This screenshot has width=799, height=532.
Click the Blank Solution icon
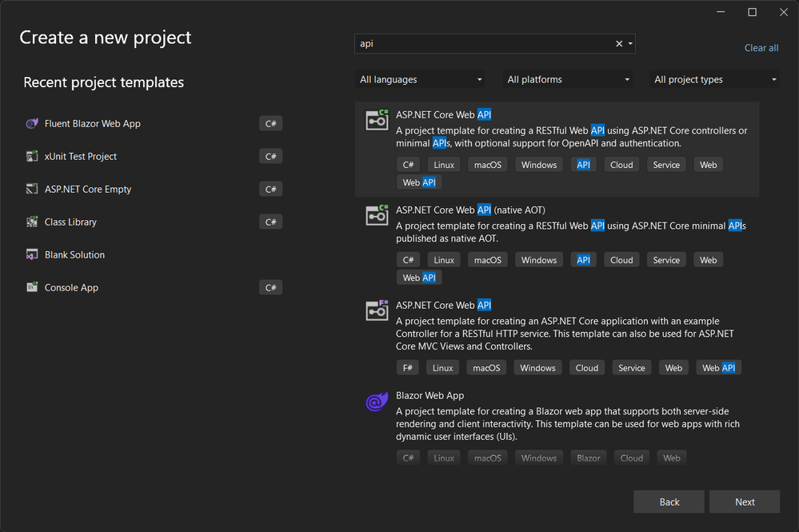[32, 254]
